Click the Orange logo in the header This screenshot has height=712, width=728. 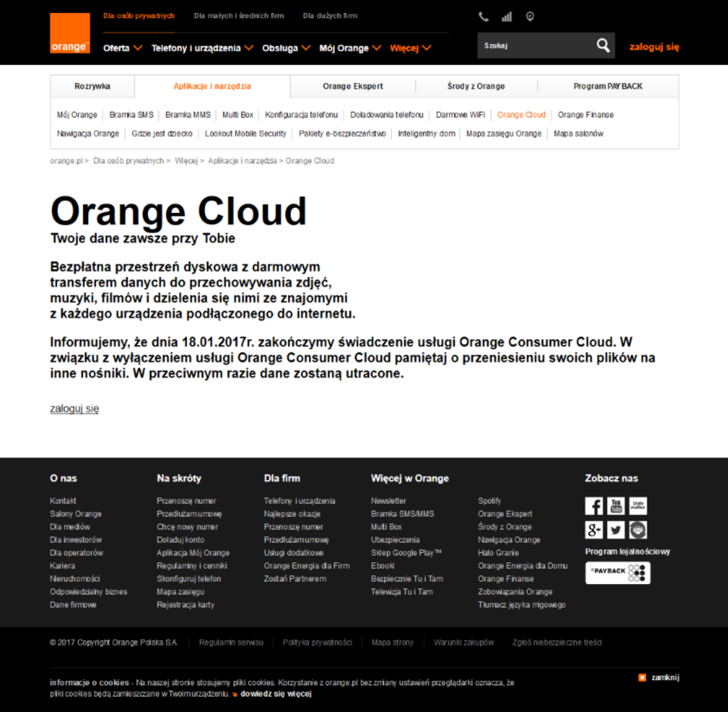[69, 33]
